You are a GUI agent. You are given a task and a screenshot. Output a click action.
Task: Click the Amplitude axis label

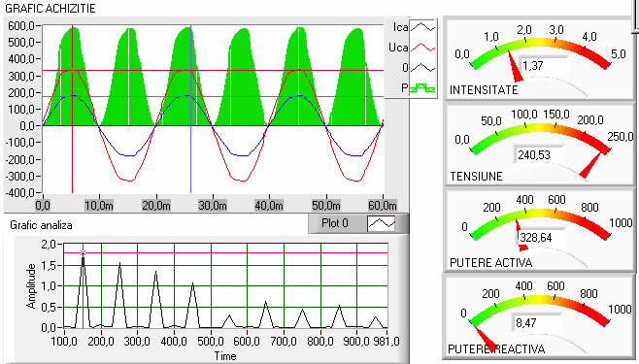(31, 285)
